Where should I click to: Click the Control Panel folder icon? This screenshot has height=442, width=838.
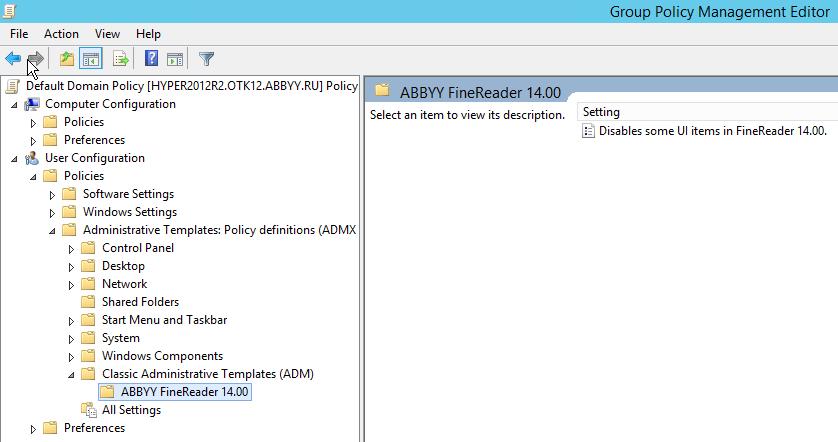pyautogui.click(x=88, y=248)
